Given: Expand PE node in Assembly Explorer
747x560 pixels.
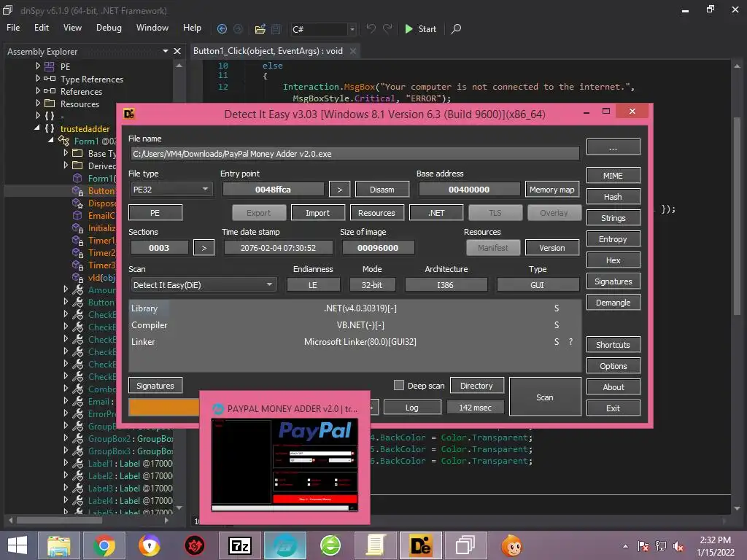Looking at the screenshot, I should [38, 66].
